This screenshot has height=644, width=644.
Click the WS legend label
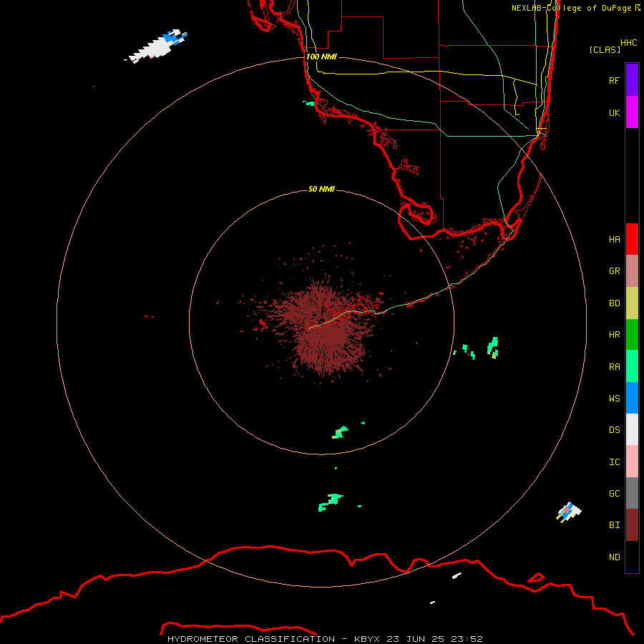[x=614, y=399]
